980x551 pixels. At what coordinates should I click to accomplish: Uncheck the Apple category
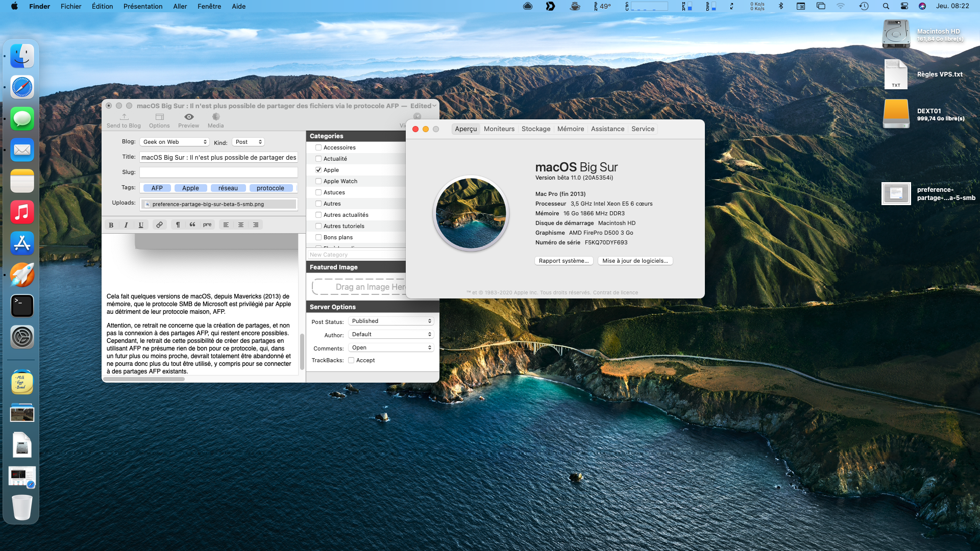[318, 170]
